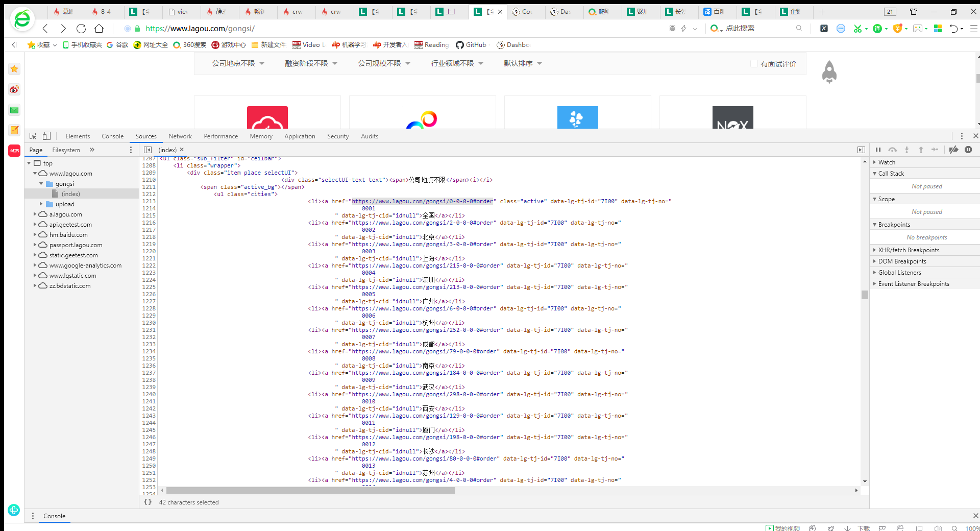Open the Reading bookmark
The width and height of the screenshot is (980, 531).
point(431,45)
